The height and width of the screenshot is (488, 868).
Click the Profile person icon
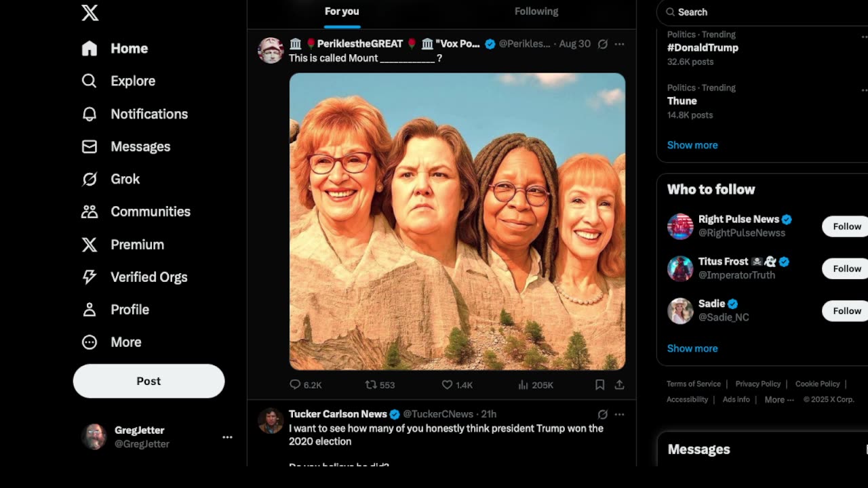pyautogui.click(x=90, y=310)
